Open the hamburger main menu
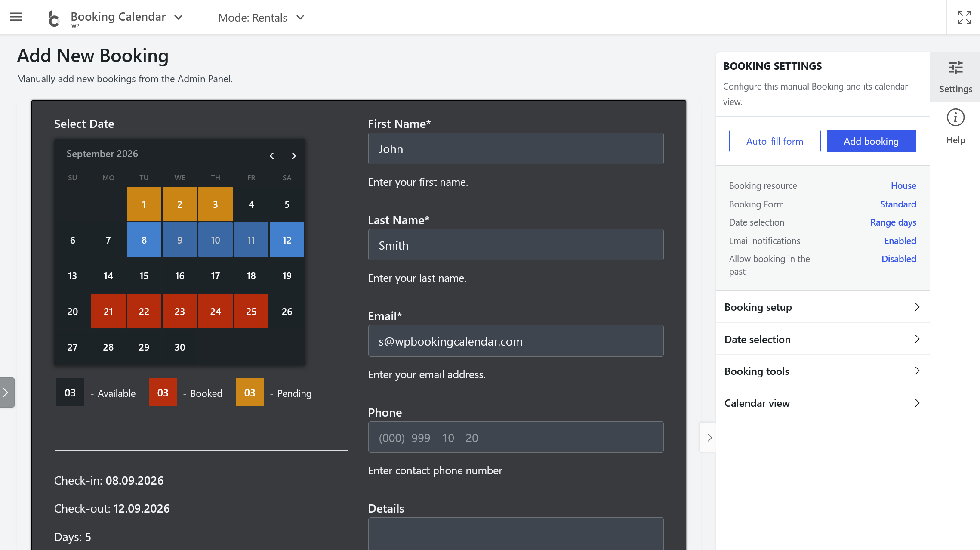The width and height of the screenshot is (980, 550). (16, 17)
